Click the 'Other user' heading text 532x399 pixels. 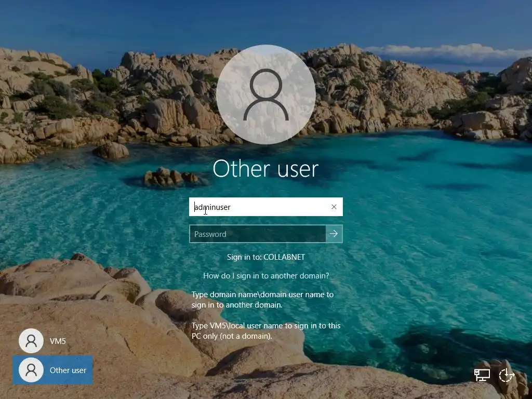click(x=265, y=169)
